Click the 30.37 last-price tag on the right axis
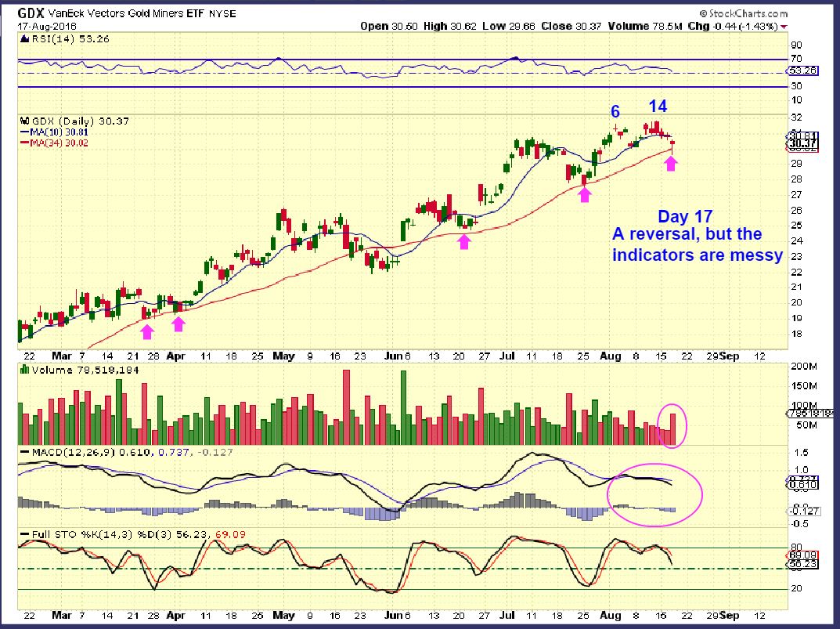 [803, 143]
